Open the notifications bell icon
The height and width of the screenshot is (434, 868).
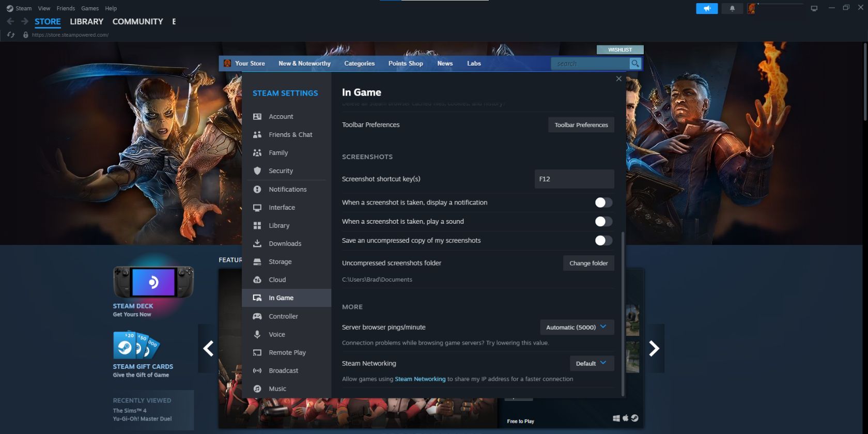pos(732,9)
